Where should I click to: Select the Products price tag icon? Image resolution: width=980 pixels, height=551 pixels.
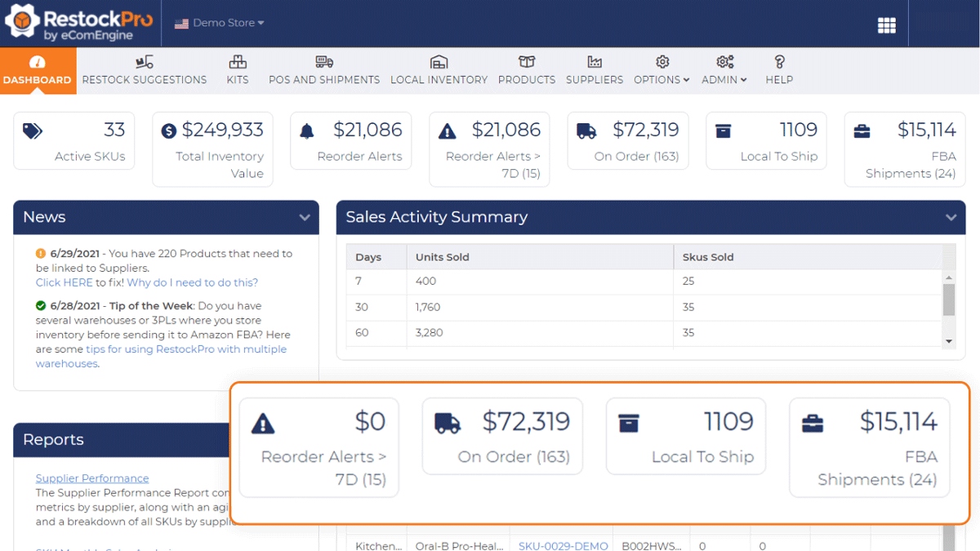coord(527,60)
